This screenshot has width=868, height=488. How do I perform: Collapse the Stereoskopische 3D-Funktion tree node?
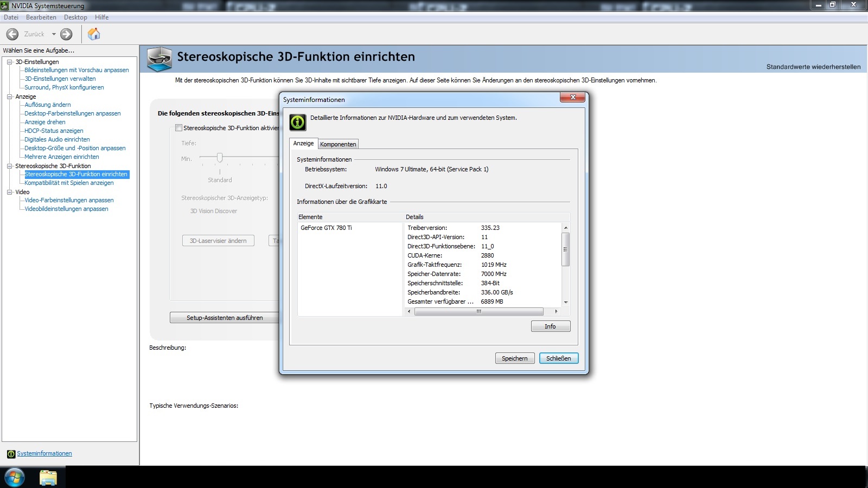click(9, 166)
